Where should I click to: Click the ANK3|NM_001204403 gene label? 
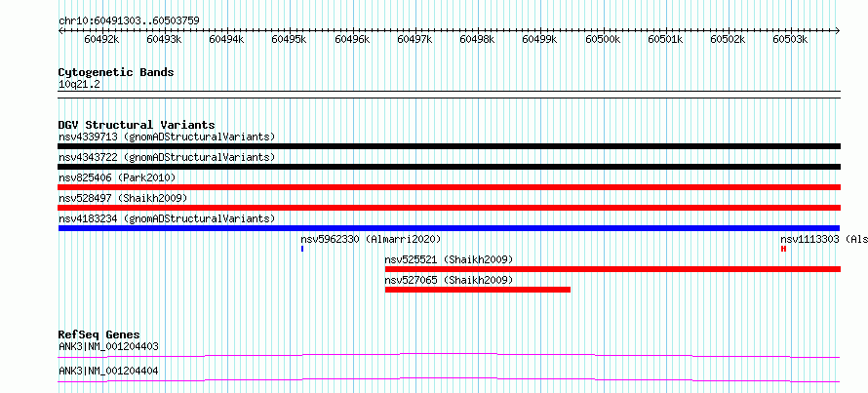click(108, 346)
